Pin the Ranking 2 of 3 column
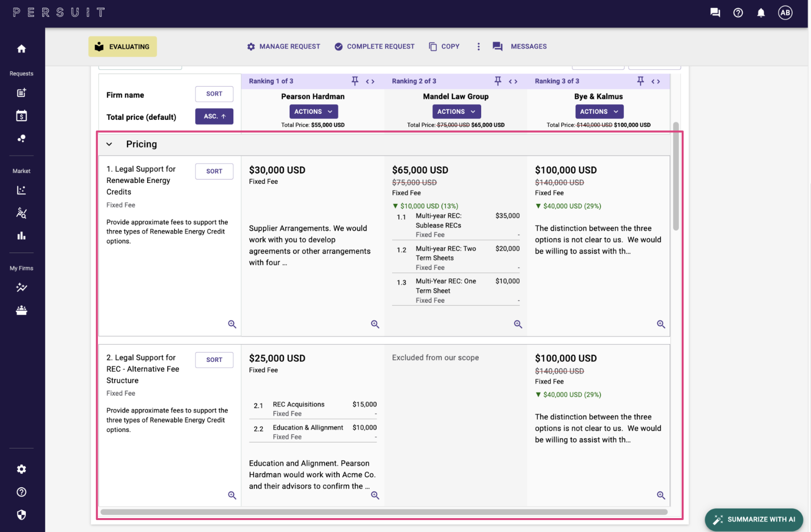The width and height of the screenshot is (811, 532). 498,81
